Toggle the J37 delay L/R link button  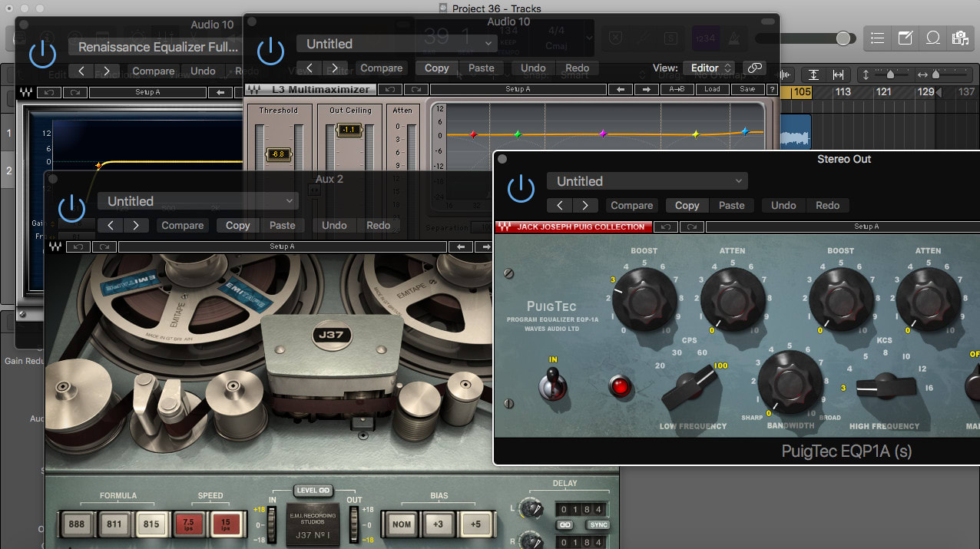566,525
